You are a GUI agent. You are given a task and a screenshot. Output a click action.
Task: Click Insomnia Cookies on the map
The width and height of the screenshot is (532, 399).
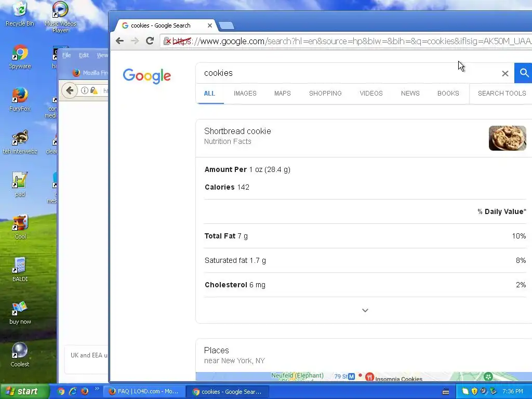pyautogui.click(x=398, y=379)
